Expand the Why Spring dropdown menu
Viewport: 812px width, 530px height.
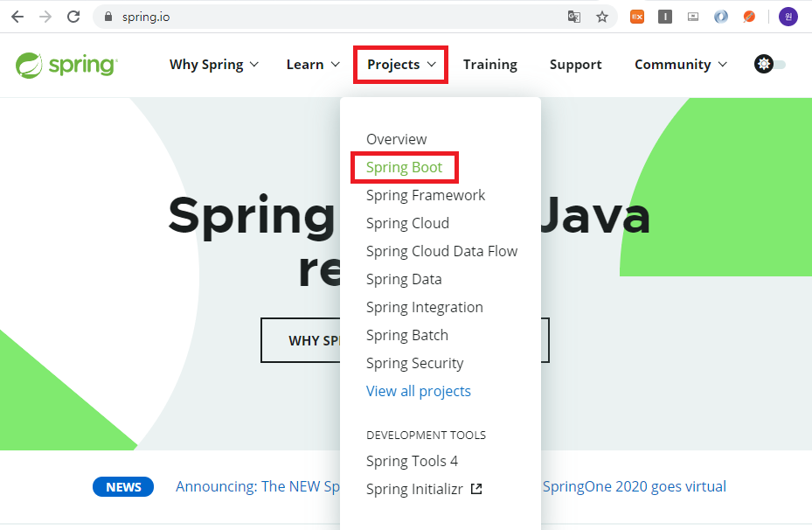214,64
